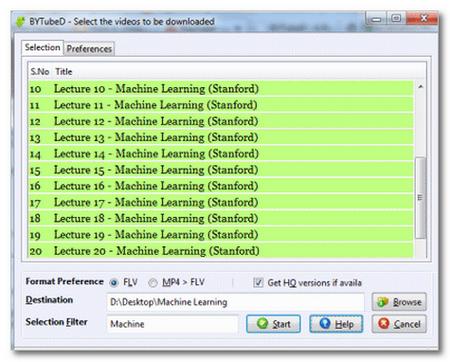Sort by the S.No column header
The width and height of the screenshot is (450, 362).
(40, 72)
